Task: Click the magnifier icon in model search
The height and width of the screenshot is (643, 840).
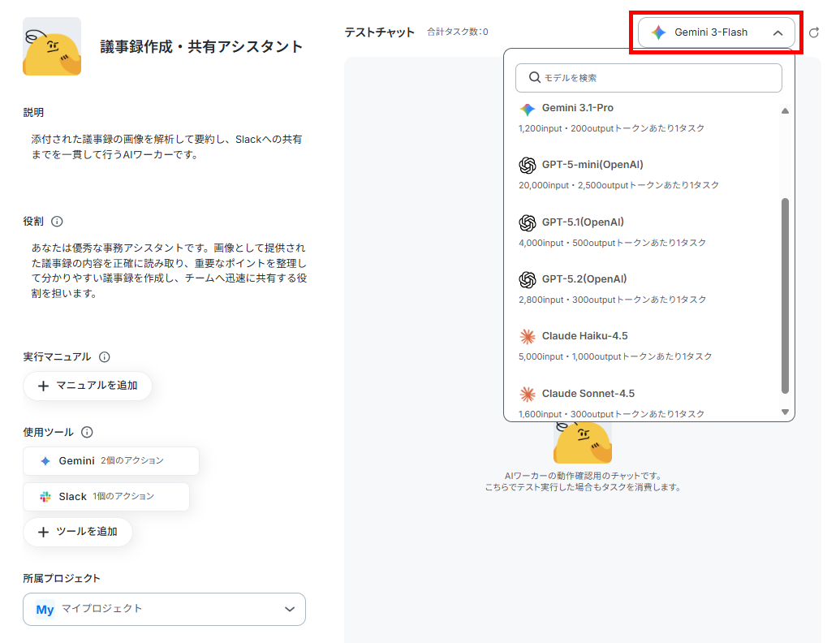Action: pos(534,78)
